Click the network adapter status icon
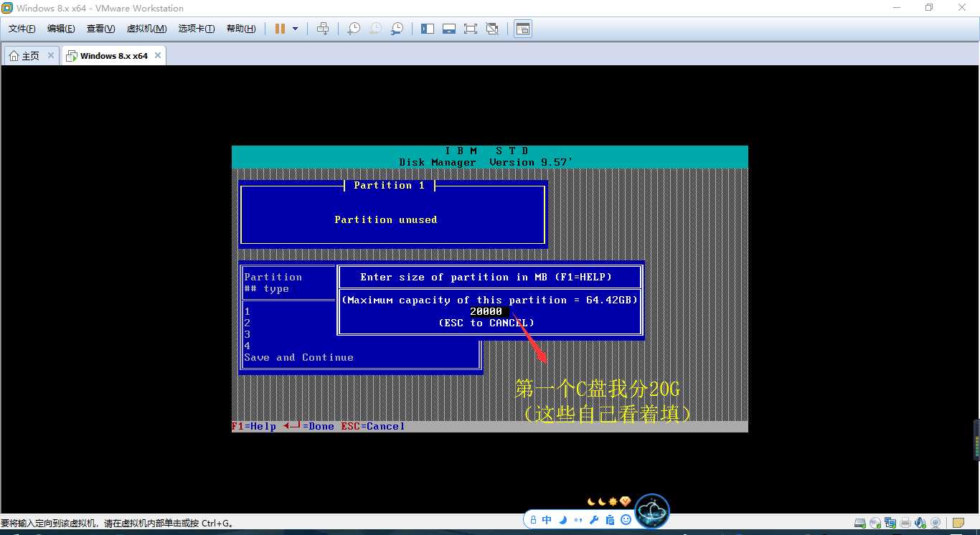This screenshot has width=980, height=535. point(890,523)
